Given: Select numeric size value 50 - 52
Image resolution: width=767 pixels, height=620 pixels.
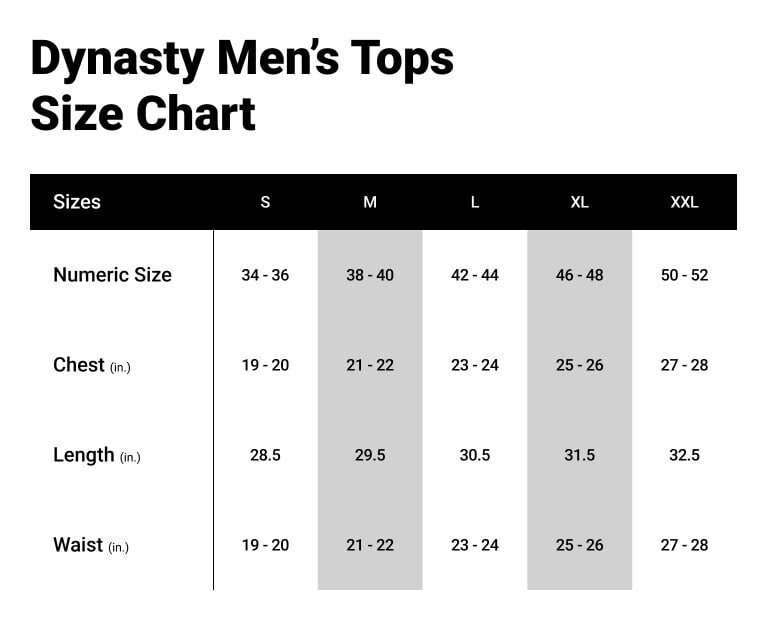Looking at the screenshot, I should click(x=684, y=275).
